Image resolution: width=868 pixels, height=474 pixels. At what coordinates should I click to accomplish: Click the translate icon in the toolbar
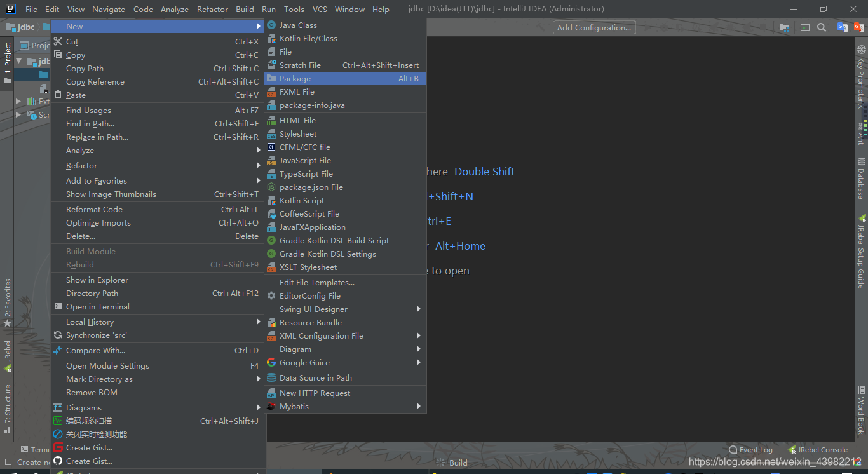click(843, 27)
